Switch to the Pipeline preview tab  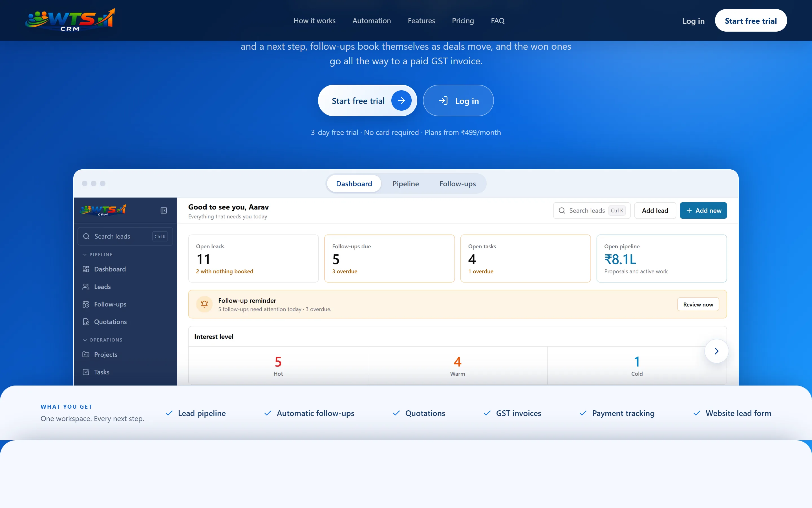pyautogui.click(x=406, y=183)
